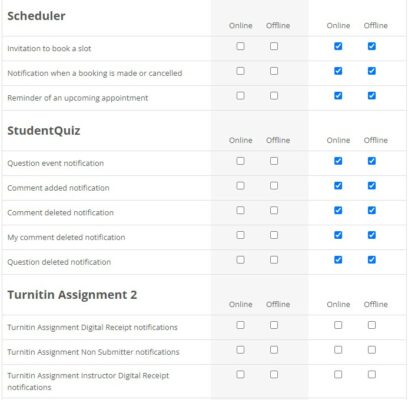Uncheck checked Offline box for upcoming appointment reminder

pos(372,96)
